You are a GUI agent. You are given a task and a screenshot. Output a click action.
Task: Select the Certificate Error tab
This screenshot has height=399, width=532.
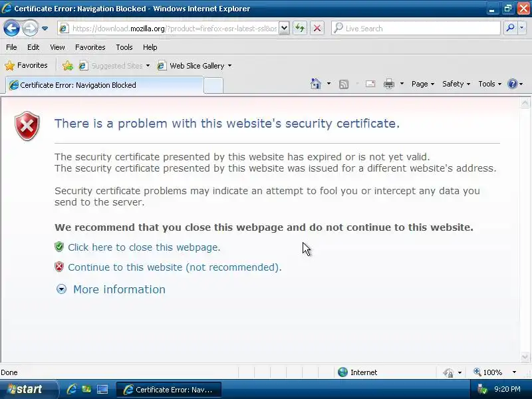[104, 85]
